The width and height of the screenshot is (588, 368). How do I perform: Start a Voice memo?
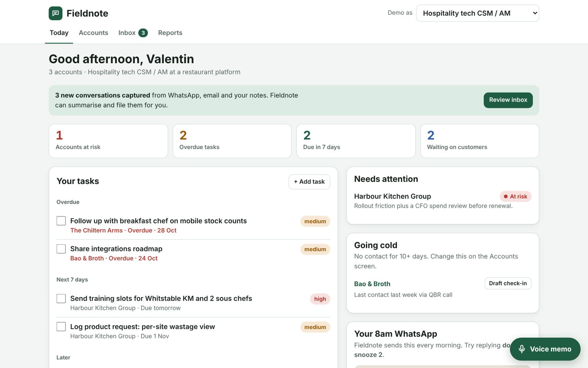[x=545, y=349]
